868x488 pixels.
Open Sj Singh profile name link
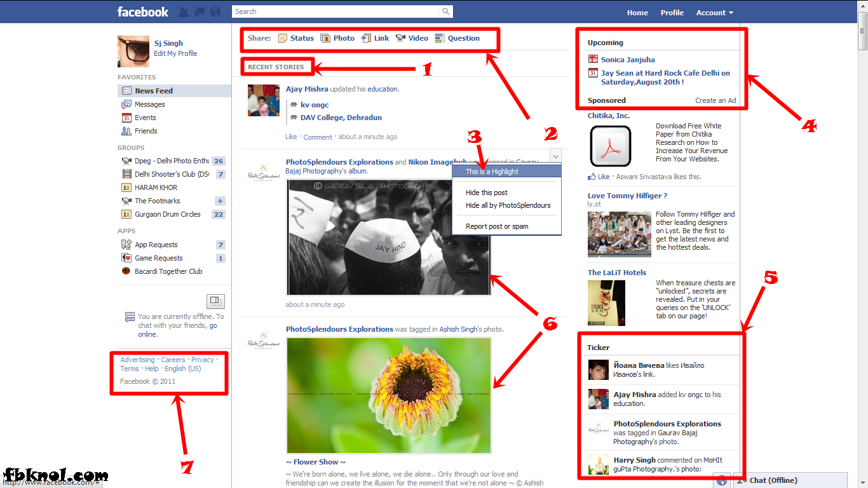coord(168,43)
